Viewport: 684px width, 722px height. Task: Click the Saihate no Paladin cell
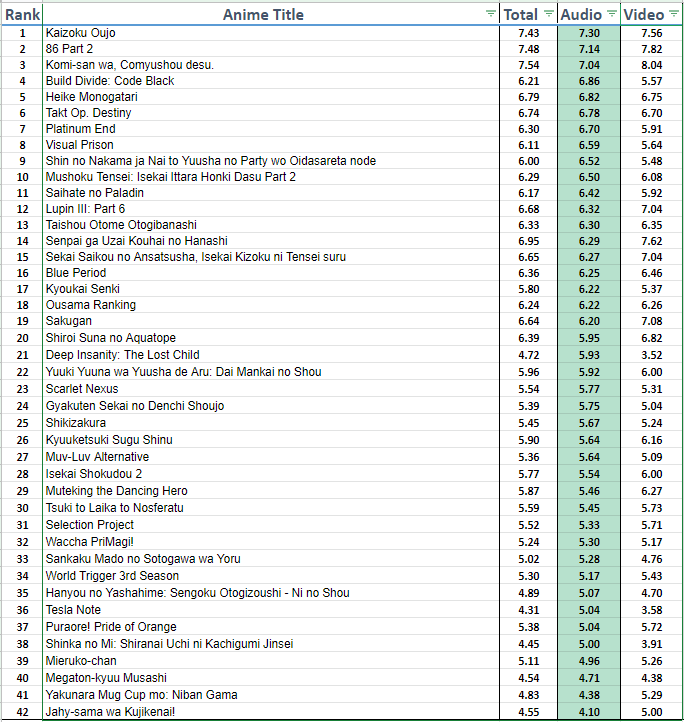271,193
